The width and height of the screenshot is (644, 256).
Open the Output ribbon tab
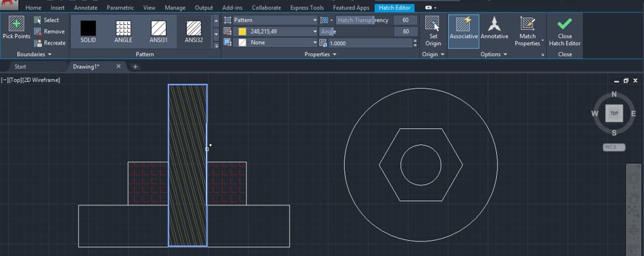pos(204,8)
